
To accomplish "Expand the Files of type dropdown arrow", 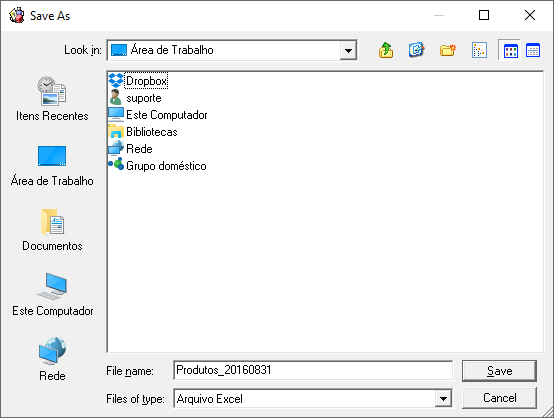I will coord(443,399).
